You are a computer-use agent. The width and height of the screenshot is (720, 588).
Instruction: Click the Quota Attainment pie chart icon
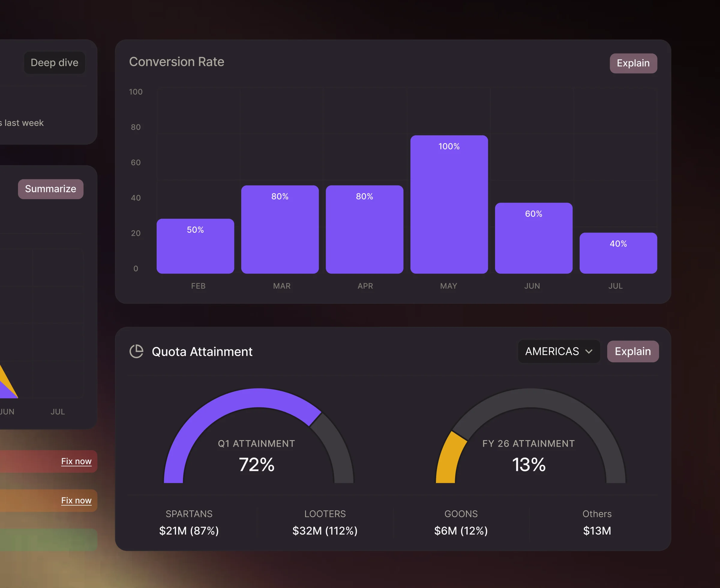point(136,351)
